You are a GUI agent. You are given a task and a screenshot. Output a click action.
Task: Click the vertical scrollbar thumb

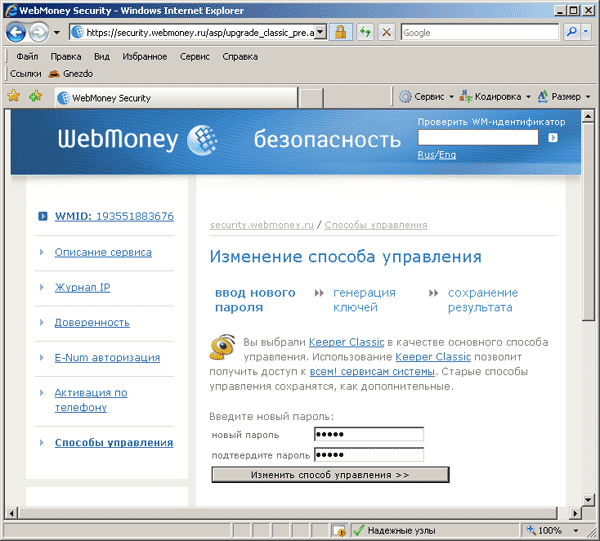click(588, 222)
